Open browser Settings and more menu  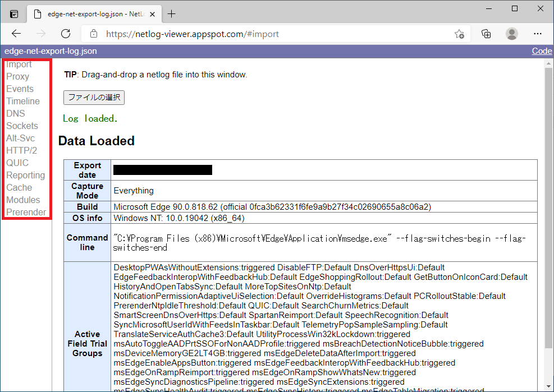[x=537, y=34]
